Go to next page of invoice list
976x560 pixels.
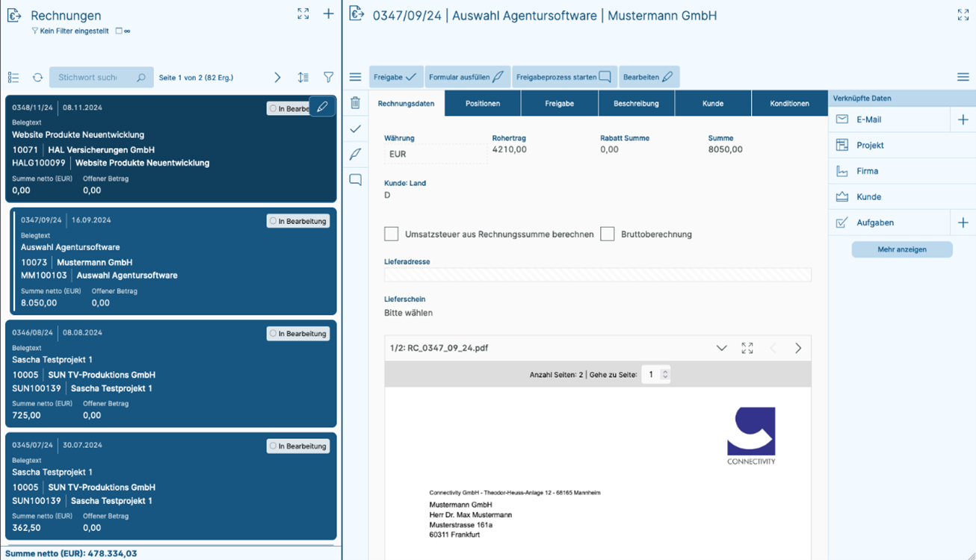pos(277,77)
